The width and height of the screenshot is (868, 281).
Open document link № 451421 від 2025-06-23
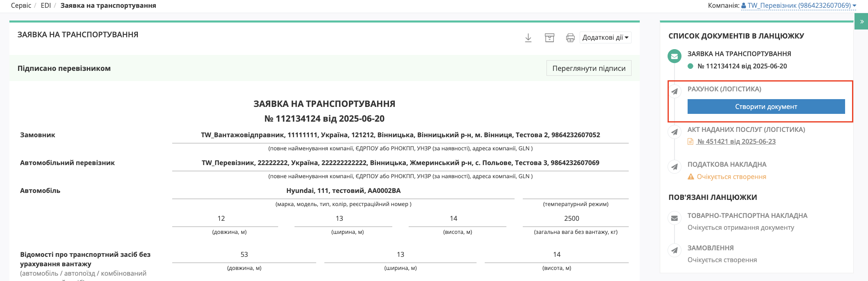click(736, 141)
